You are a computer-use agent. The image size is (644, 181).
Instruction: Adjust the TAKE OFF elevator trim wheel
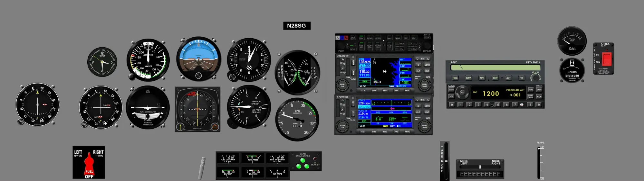point(446,161)
